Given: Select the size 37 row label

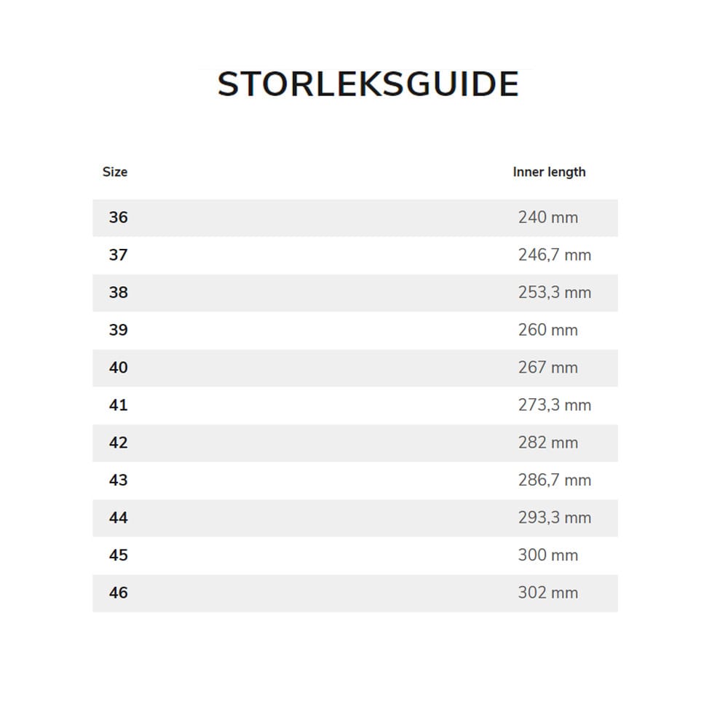Looking at the screenshot, I should click(118, 255).
